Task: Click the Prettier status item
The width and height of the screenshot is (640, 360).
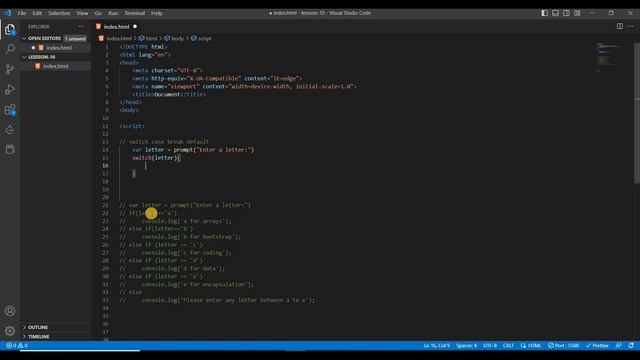Action: tap(597, 345)
